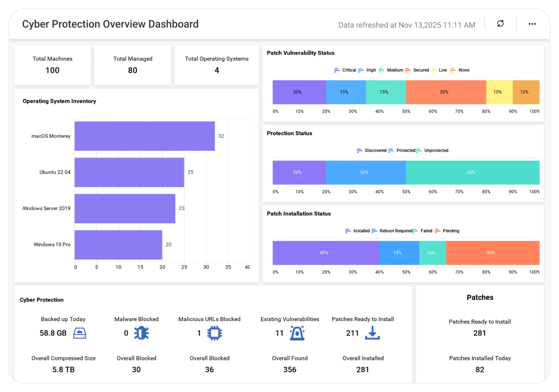Click the URLs Overall Blocked value 36
559x392 pixels.
[x=209, y=369]
